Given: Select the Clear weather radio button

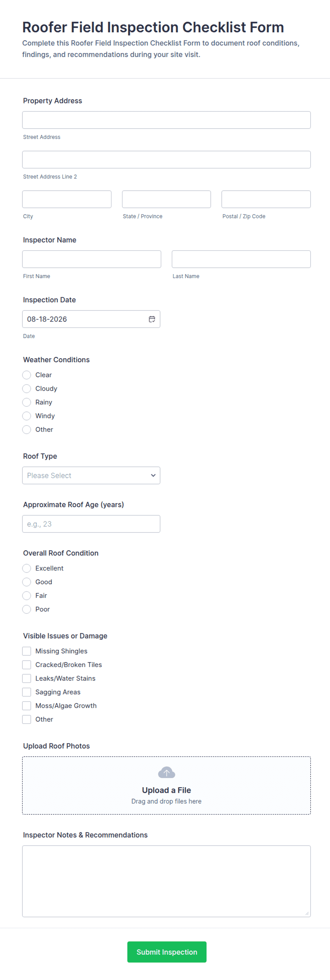Looking at the screenshot, I should pyautogui.click(x=27, y=375).
